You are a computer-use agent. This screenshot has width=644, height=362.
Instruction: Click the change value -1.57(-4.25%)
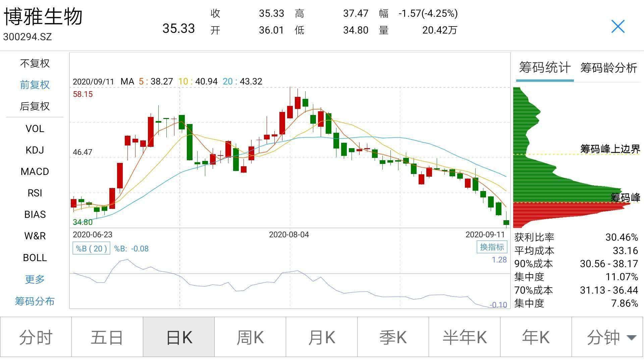[428, 13]
